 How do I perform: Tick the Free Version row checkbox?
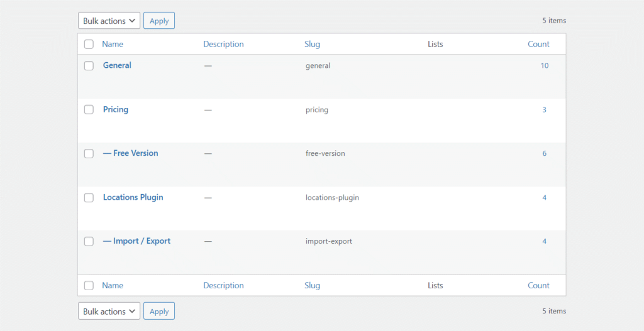tap(89, 153)
